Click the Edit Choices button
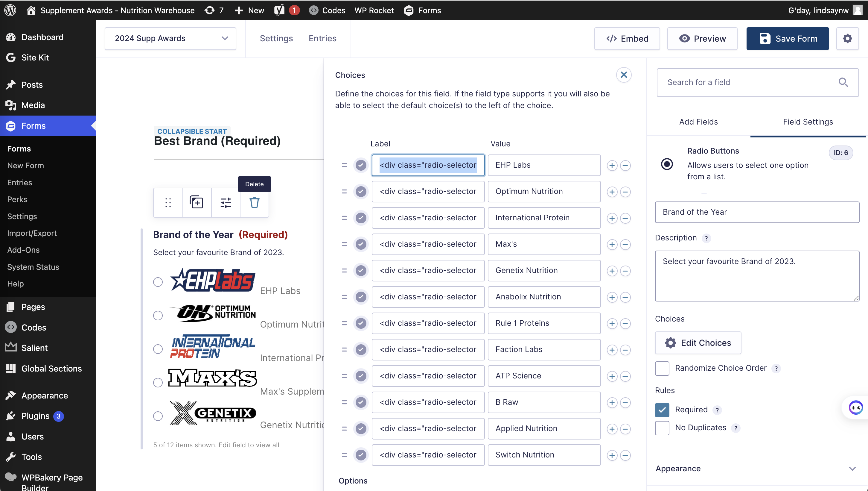The height and width of the screenshot is (491, 868). [698, 343]
